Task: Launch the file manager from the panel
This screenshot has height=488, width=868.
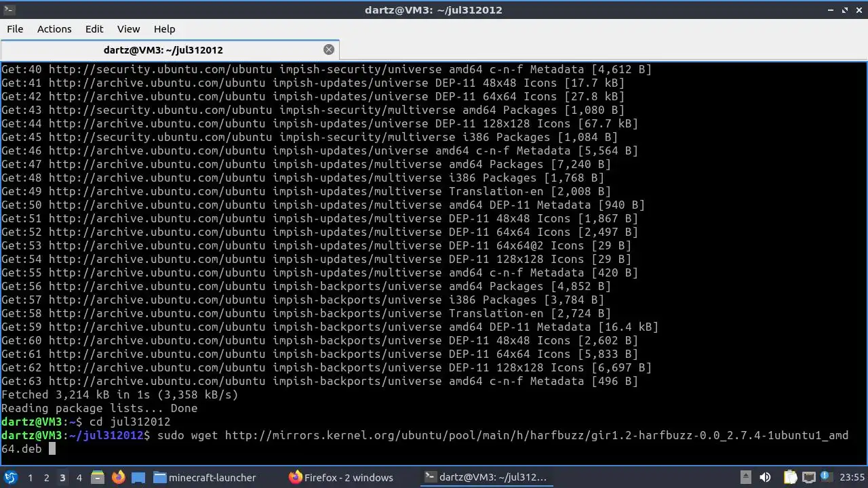Action: 97,477
